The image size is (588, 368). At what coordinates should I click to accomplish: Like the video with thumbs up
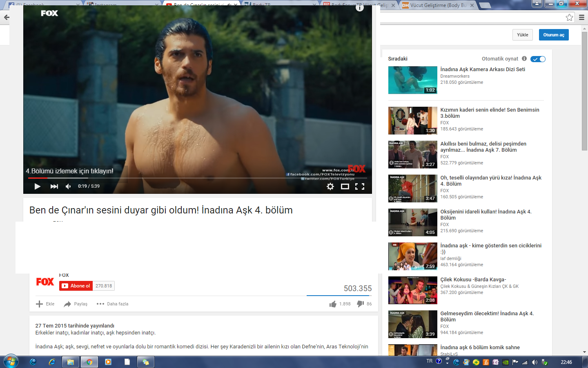(x=333, y=304)
